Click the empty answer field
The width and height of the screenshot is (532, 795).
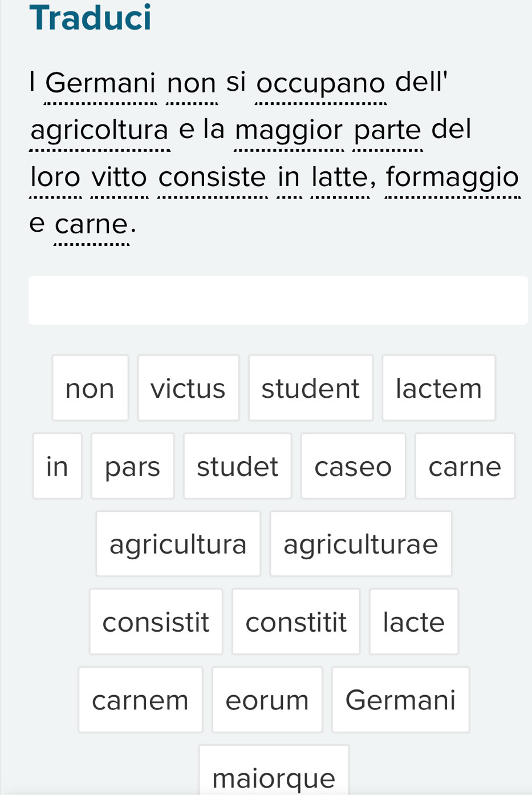pos(278,300)
